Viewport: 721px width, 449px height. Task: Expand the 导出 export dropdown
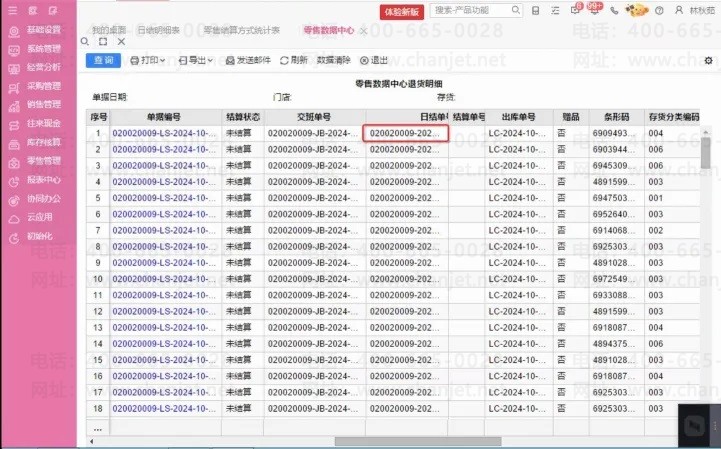pyautogui.click(x=196, y=61)
